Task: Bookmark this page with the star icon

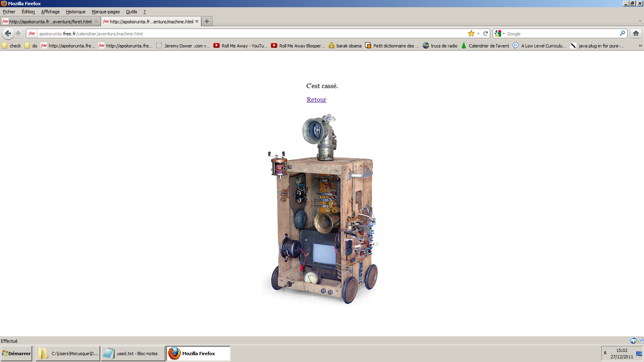Action: [471, 33]
